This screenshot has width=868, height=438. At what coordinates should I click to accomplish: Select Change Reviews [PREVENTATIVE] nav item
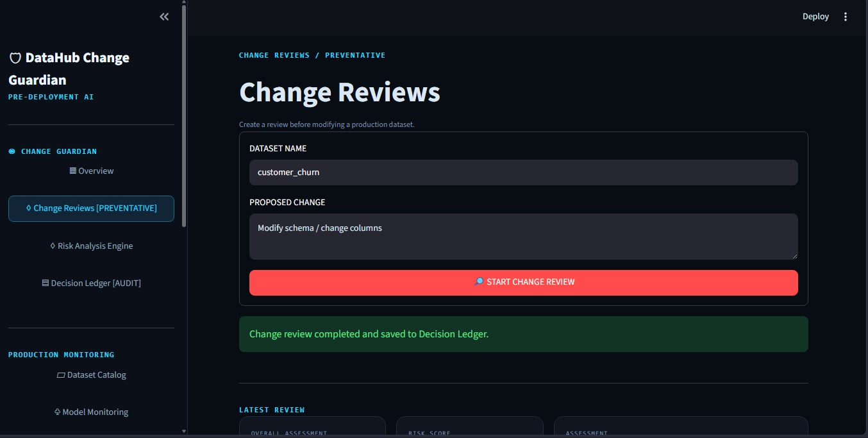91,208
